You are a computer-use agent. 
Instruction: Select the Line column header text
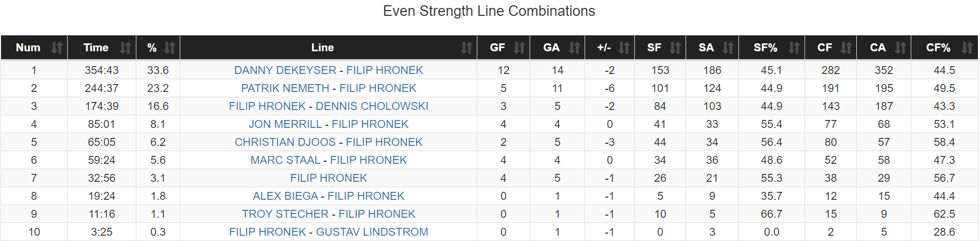(x=322, y=48)
